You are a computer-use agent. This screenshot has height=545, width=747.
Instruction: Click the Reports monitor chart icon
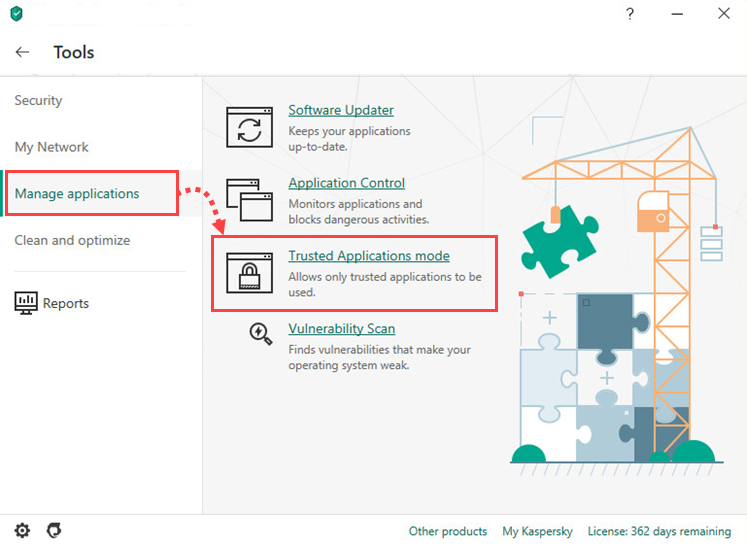point(26,303)
